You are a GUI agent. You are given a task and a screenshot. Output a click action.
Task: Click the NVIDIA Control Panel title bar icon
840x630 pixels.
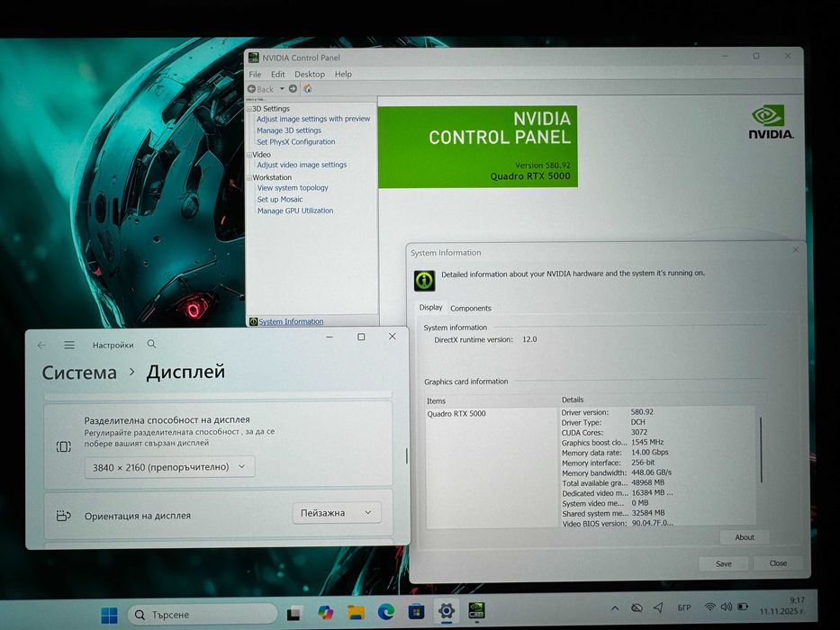tap(253, 58)
